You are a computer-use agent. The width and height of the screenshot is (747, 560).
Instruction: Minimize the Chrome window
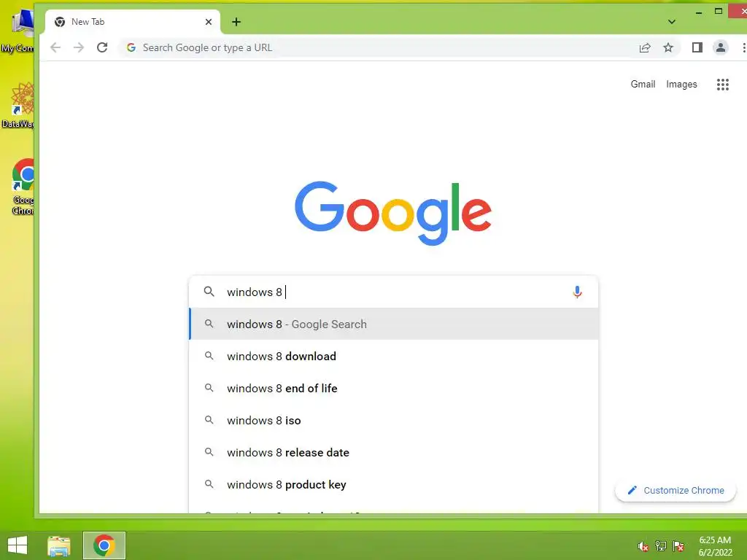tap(698, 12)
